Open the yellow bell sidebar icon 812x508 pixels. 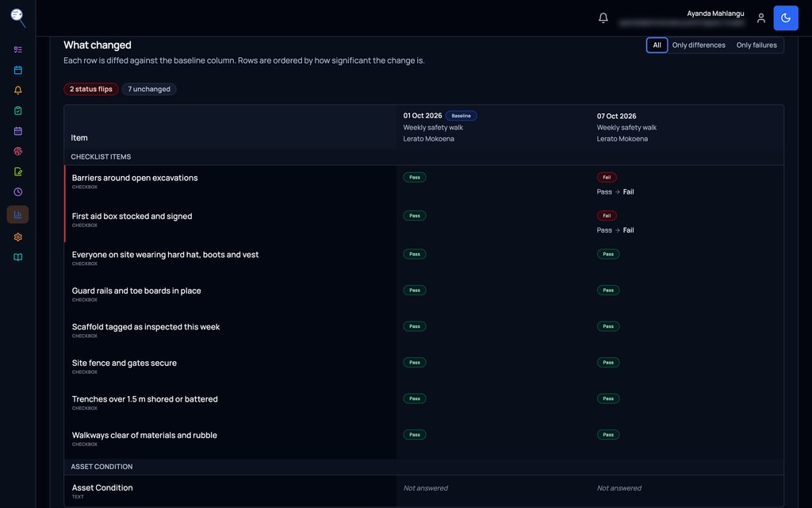(17, 90)
